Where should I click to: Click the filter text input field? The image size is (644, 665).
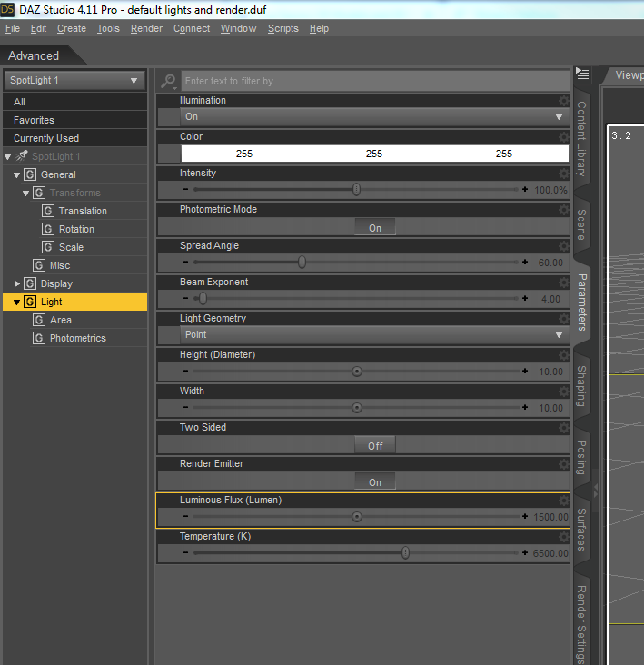(375, 81)
